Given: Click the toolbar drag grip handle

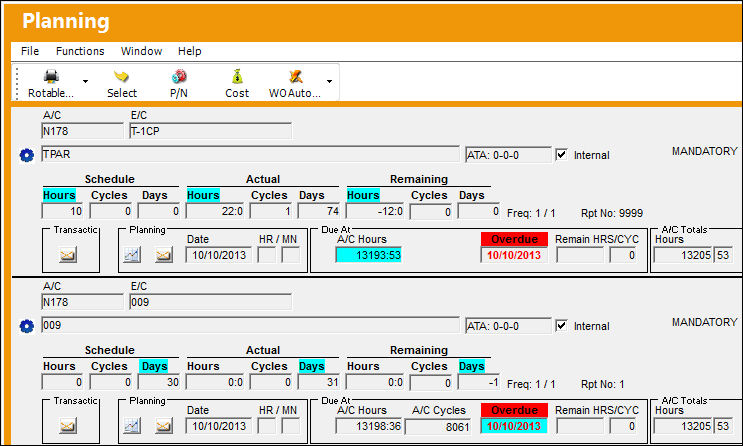Looking at the screenshot, I should (x=17, y=83).
